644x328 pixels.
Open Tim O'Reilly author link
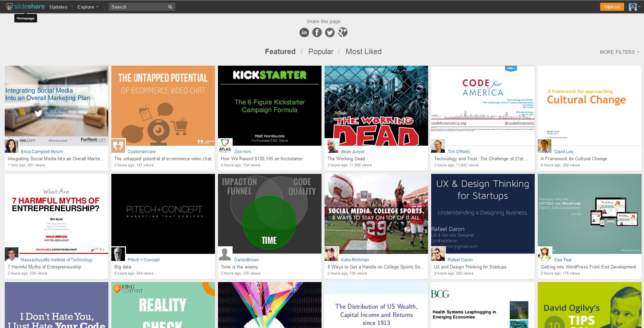459,152
